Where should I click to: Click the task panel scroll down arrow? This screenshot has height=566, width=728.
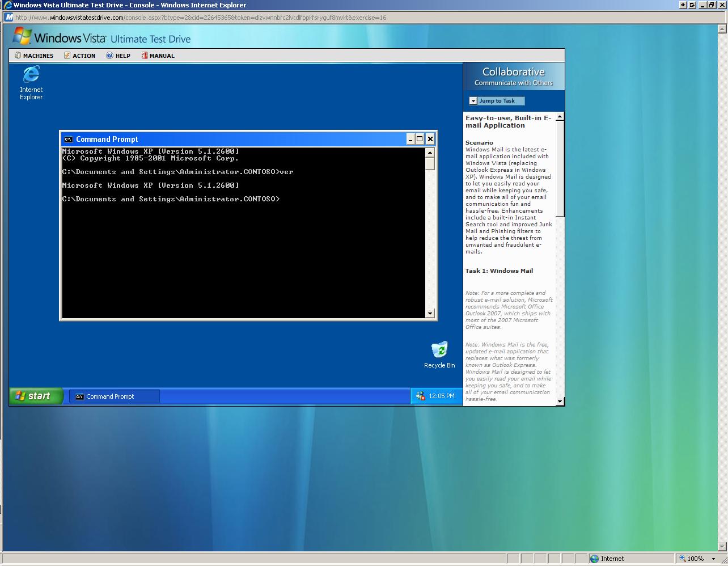click(x=560, y=402)
